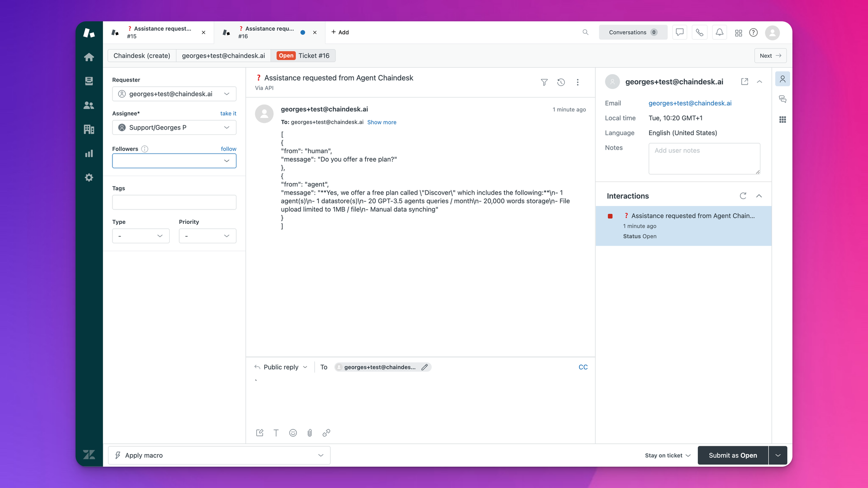
Task: Click the hyperlink insert icon in reply toolbar
Action: (327, 432)
